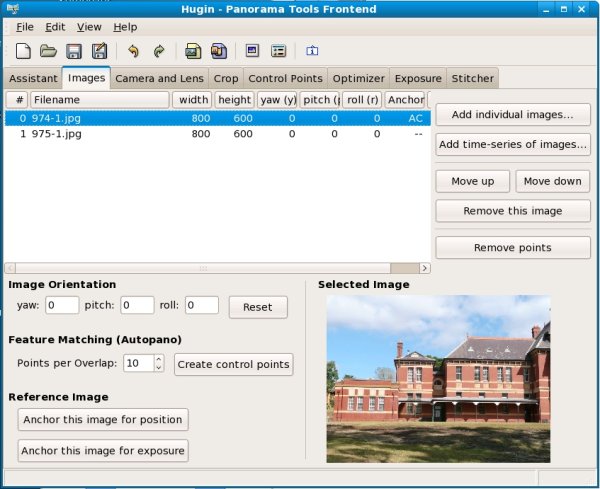Screen dimensions: 600x489
Task: Select the Images tab
Action: (x=86, y=78)
